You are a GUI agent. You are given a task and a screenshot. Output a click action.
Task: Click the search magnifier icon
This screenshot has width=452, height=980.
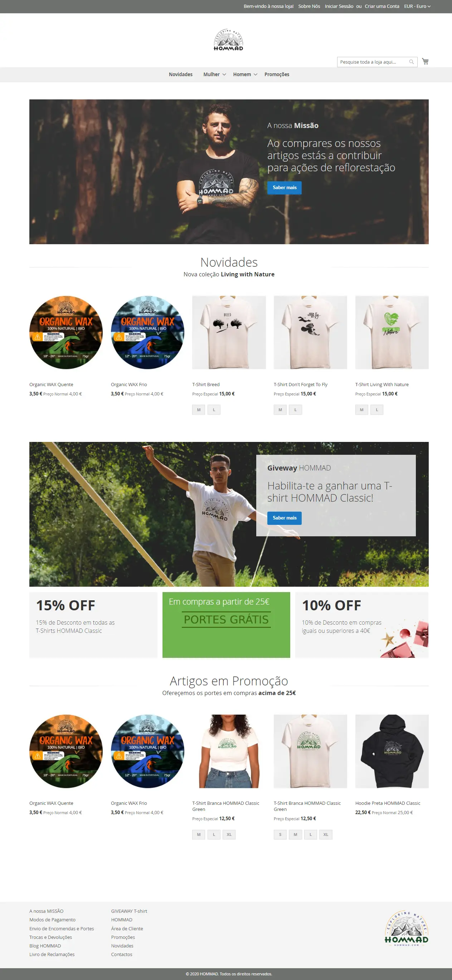click(x=411, y=62)
